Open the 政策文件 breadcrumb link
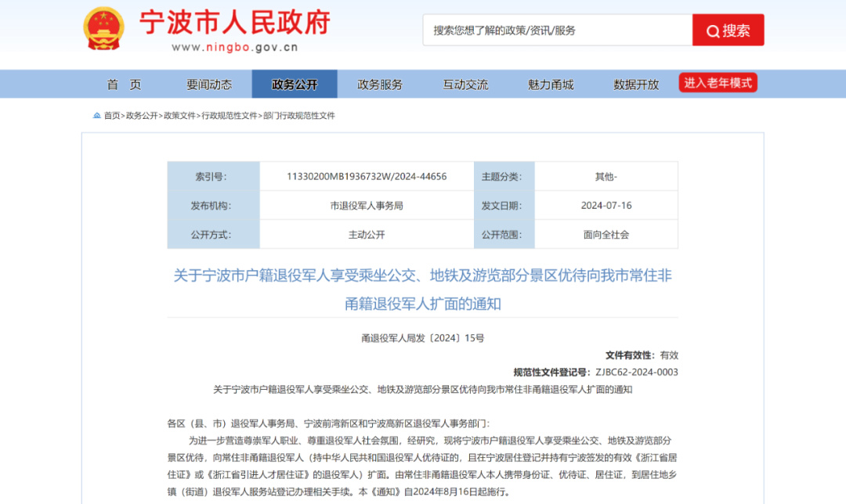 point(180,114)
